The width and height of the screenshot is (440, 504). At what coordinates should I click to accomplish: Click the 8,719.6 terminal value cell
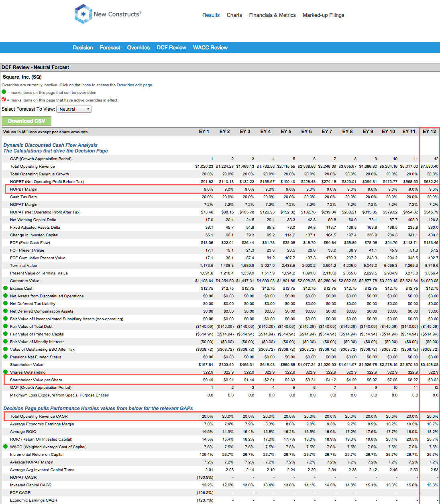pos(432,266)
